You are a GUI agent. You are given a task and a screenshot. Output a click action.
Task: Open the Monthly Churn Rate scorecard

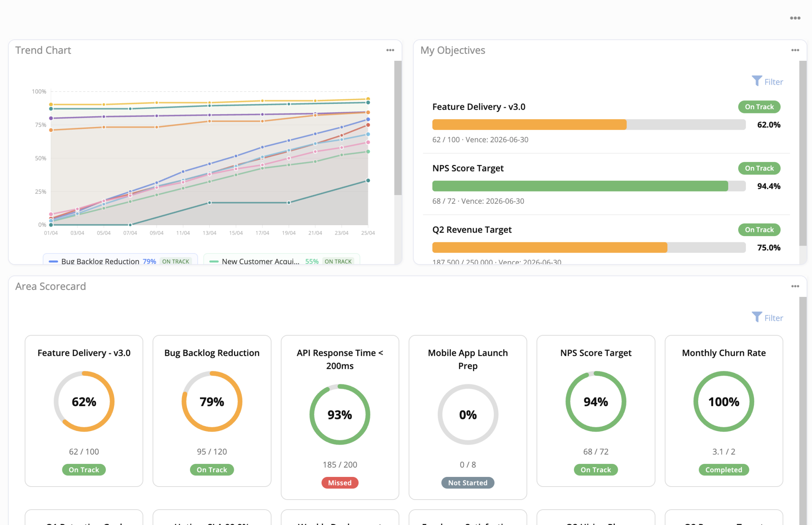[724, 353]
